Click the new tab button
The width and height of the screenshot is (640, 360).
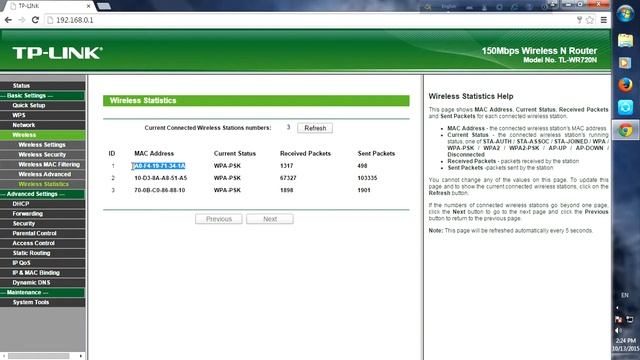click(104, 6)
